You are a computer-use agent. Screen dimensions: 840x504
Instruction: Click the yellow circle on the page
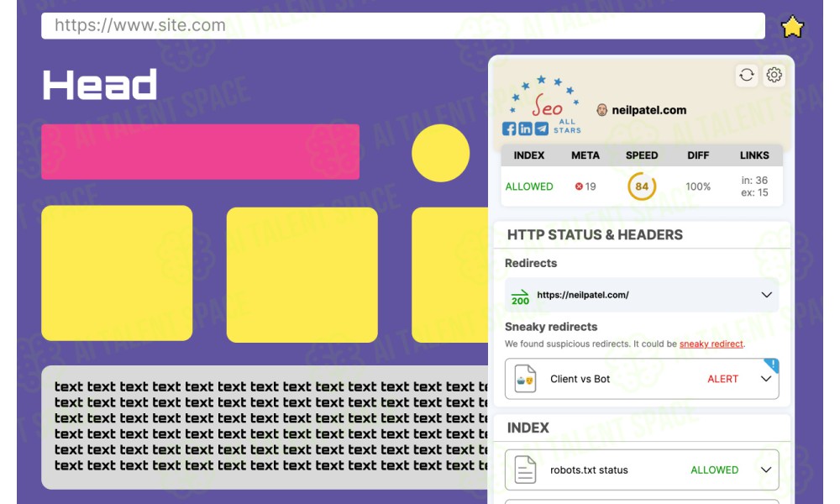tap(440, 153)
